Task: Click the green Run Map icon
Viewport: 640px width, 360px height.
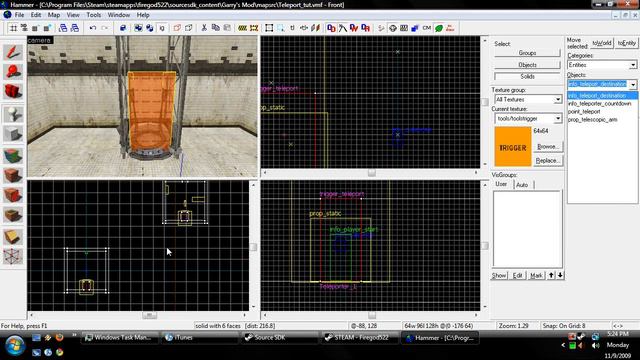Action: (439, 28)
